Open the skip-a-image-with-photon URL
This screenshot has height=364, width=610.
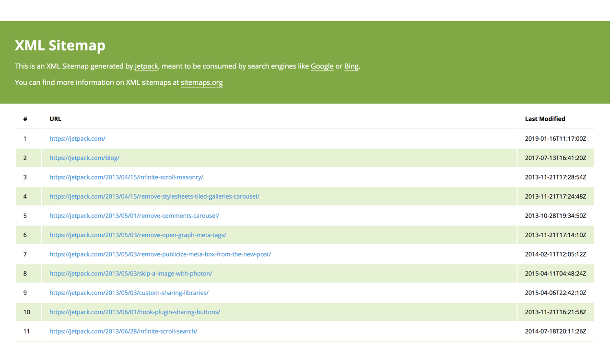click(x=131, y=273)
